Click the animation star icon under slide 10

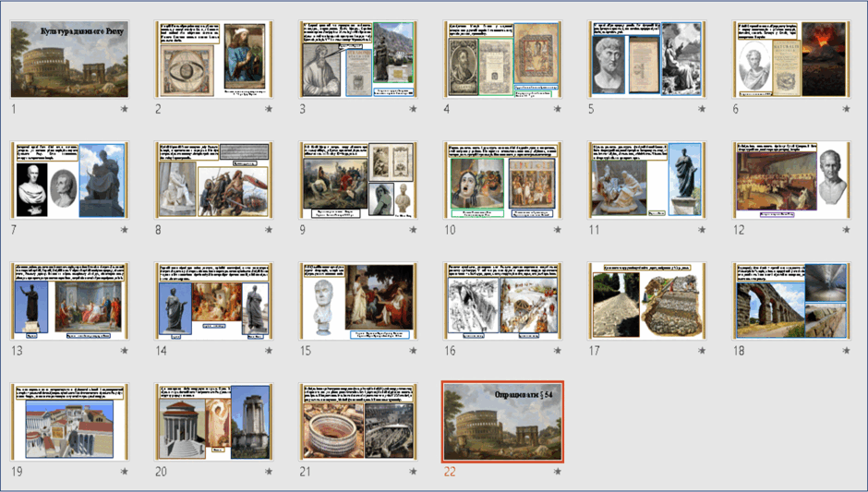(x=558, y=230)
